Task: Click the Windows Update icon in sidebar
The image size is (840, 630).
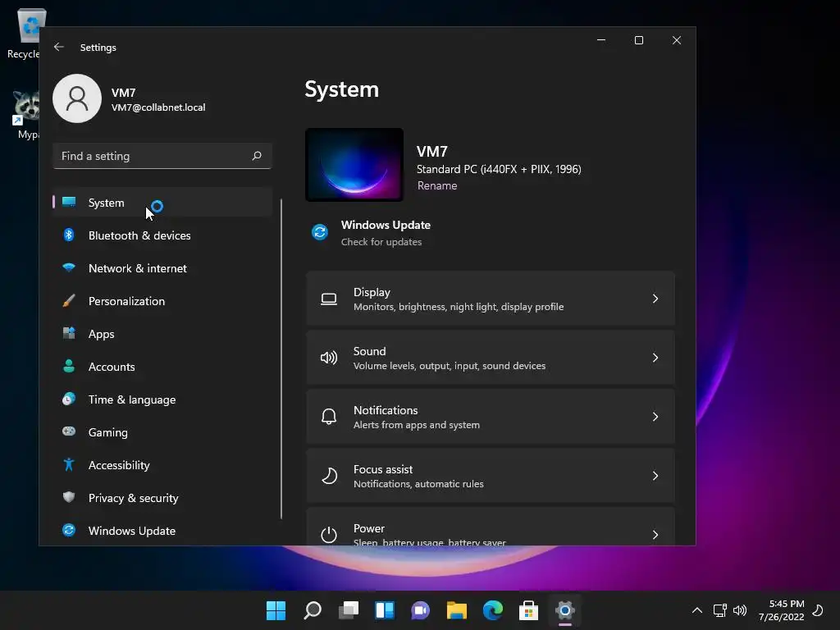Action: (x=69, y=530)
